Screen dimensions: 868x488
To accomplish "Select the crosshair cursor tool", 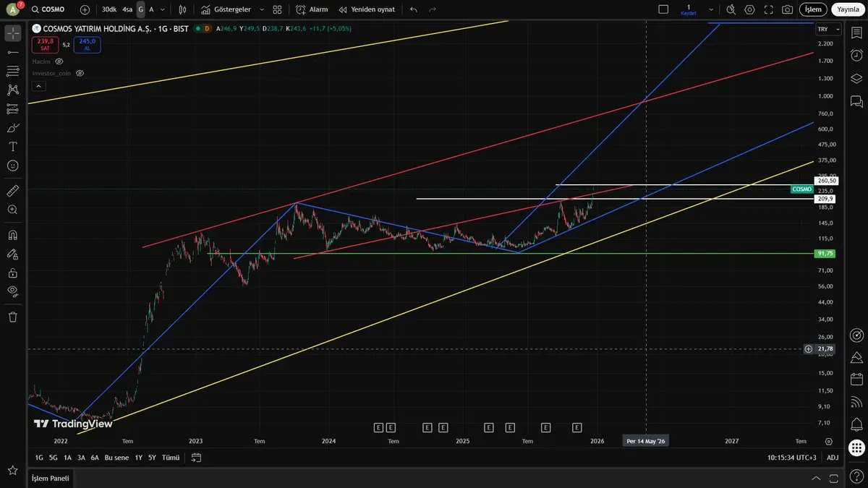I will click(x=12, y=33).
